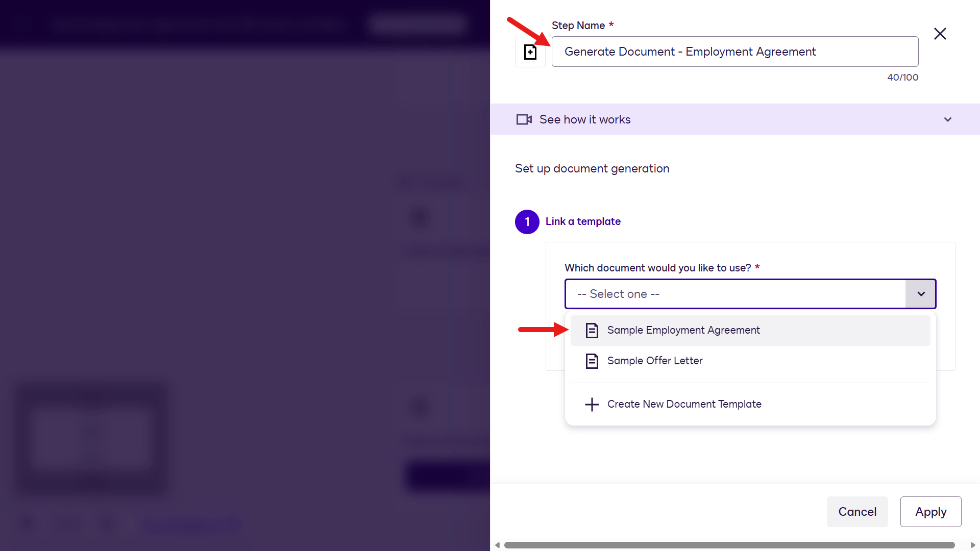Click the Link a template step heading
The width and height of the screenshot is (980, 551).
(583, 221)
